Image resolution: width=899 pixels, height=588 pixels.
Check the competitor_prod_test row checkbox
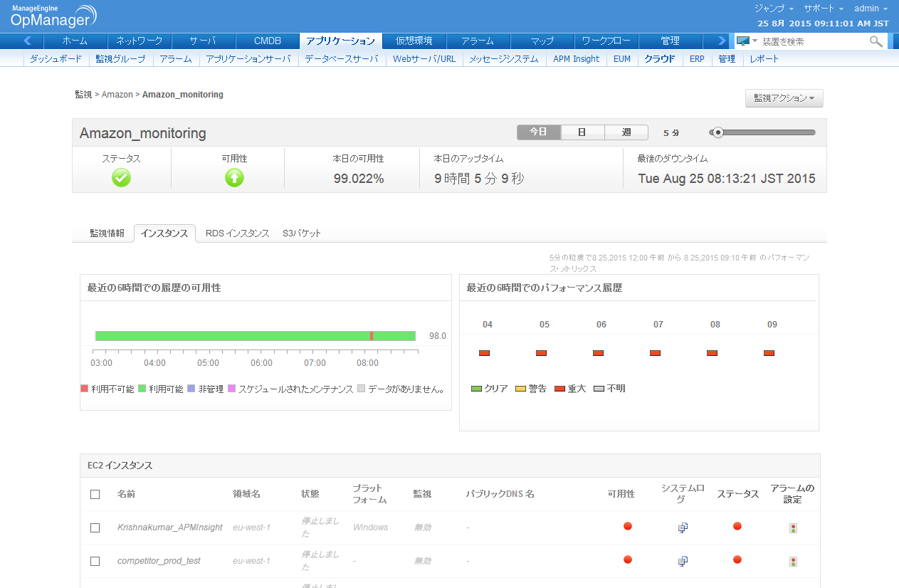(x=95, y=561)
